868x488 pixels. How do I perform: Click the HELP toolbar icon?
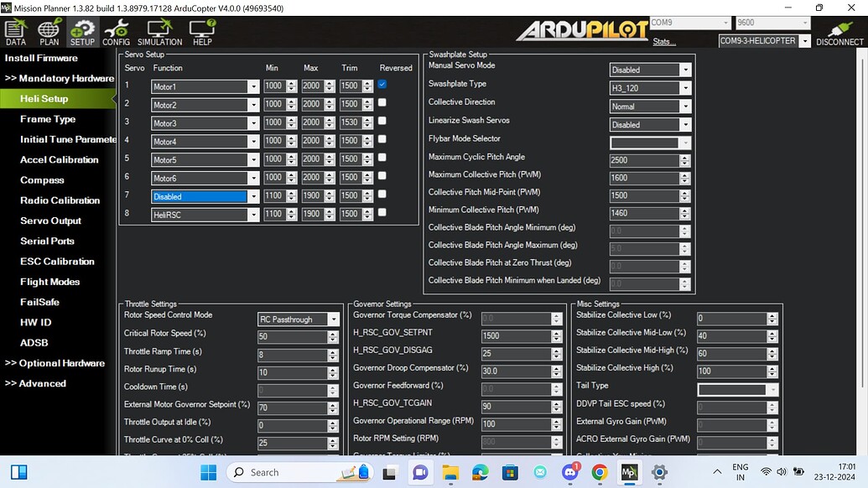pyautogui.click(x=202, y=33)
